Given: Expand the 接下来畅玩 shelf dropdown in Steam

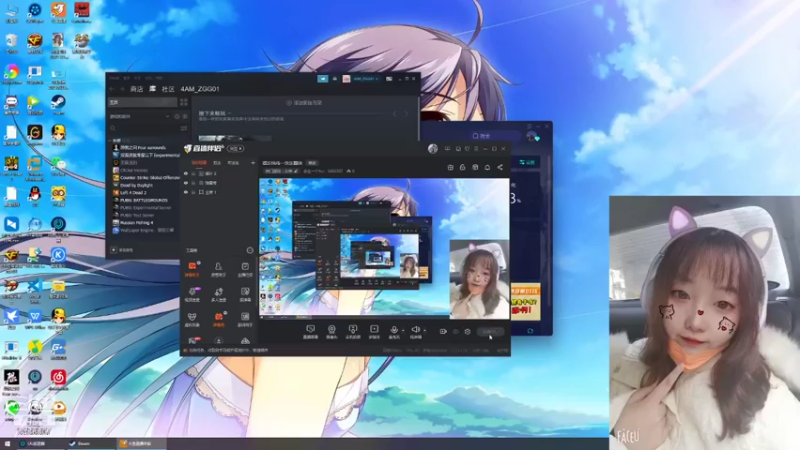Looking at the screenshot, I should [x=230, y=113].
